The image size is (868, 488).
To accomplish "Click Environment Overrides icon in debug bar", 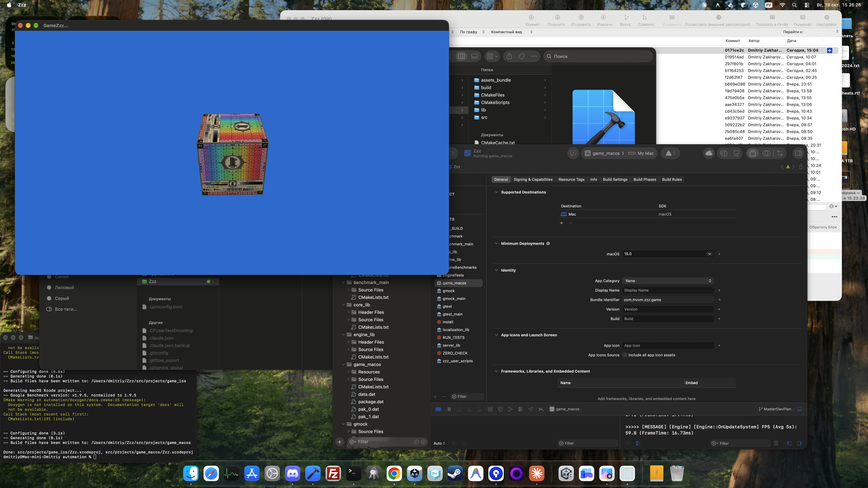I will click(x=521, y=409).
